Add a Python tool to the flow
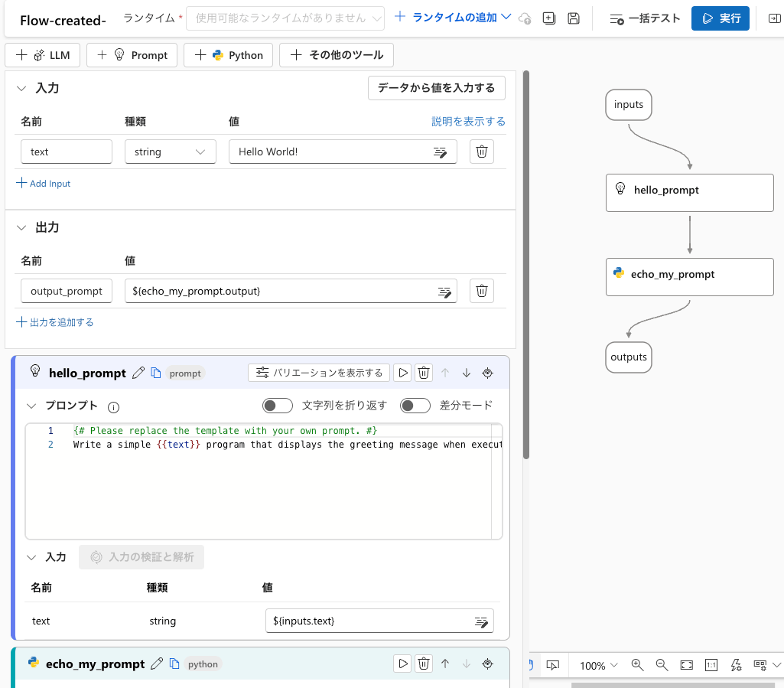Screen dimensions: 784x688 click(x=228, y=54)
